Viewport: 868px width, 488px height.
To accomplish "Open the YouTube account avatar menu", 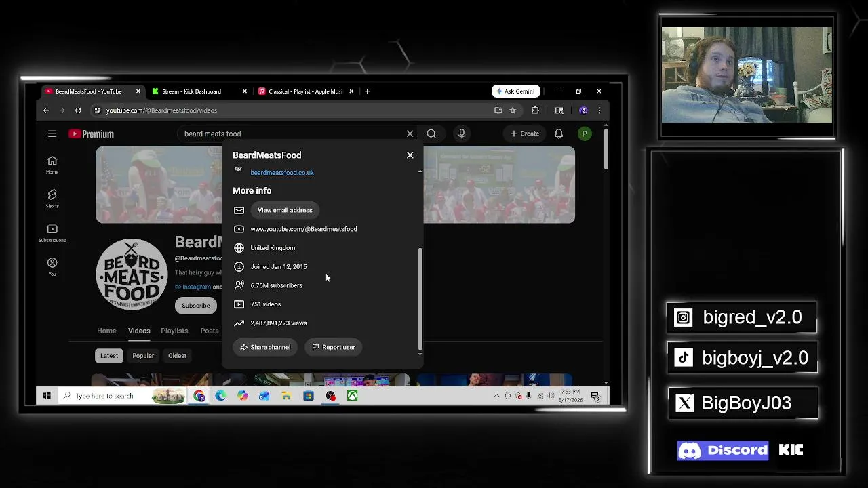I will coord(585,134).
